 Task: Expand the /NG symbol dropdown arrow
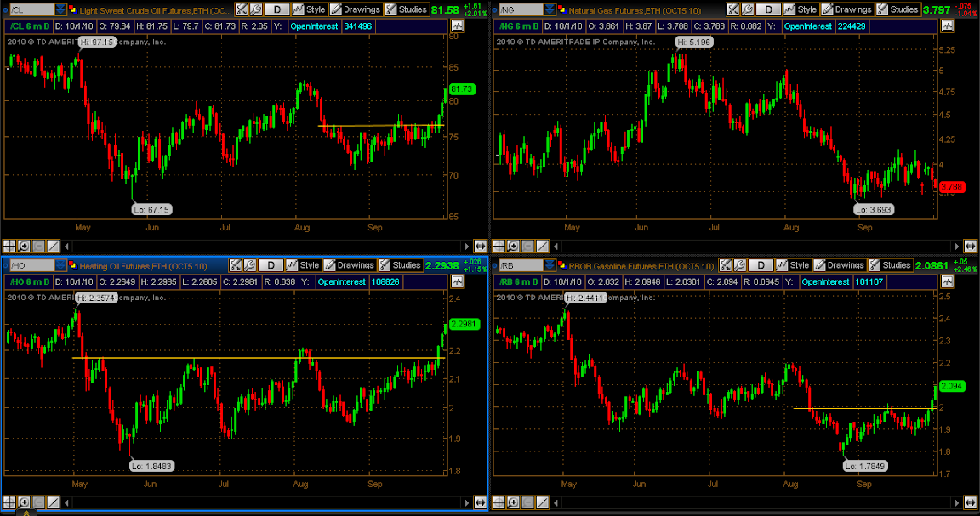tap(550, 9)
